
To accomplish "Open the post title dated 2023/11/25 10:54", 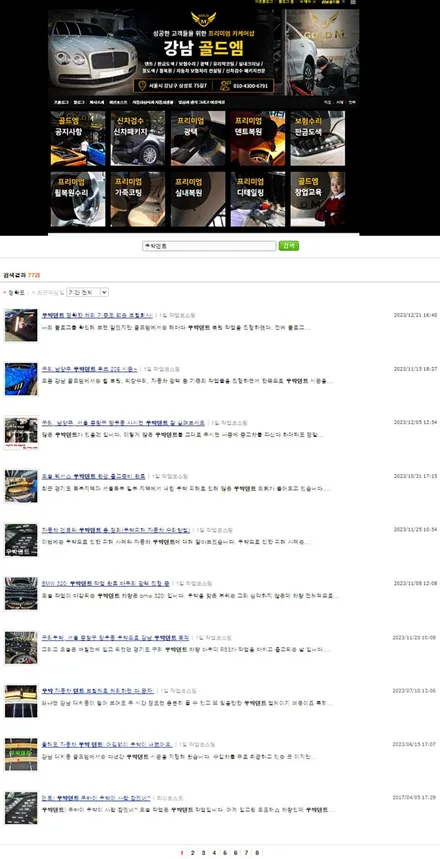I will click(116, 530).
